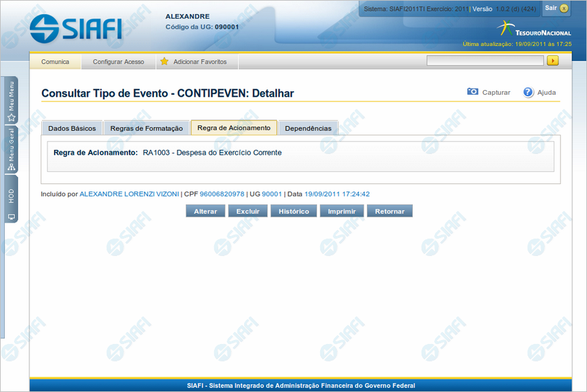
Task: Open the Comunica menu item
Action: (x=55, y=61)
